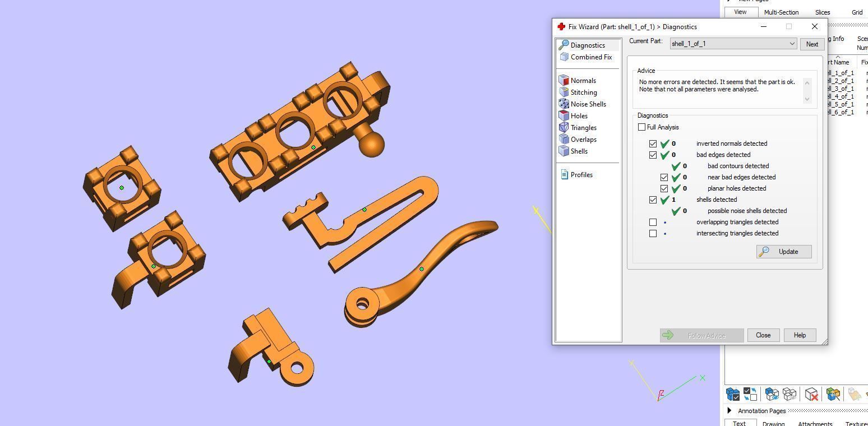Uncheck shells detected checkbox

pyautogui.click(x=653, y=200)
